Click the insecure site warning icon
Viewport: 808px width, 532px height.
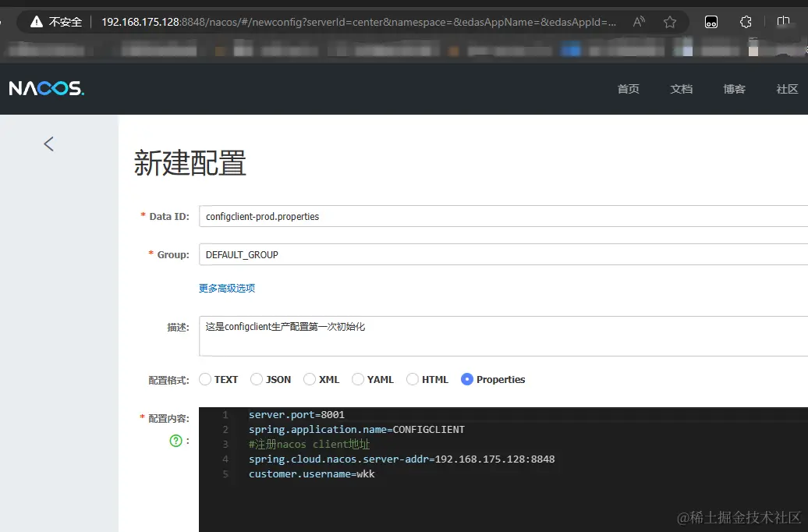(36, 22)
